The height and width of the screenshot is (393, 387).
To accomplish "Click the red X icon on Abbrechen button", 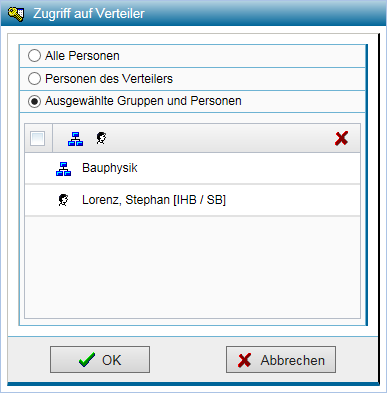I will (x=245, y=360).
